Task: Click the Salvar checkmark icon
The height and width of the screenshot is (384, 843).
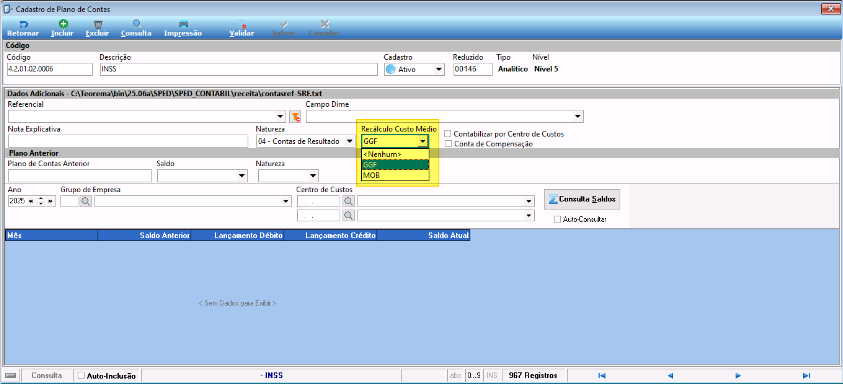Action: [x=283, y=24]
